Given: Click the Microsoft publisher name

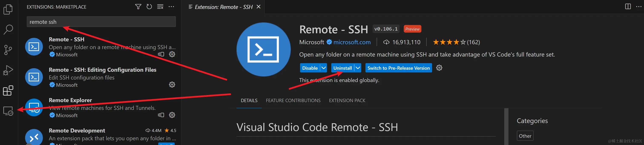Looking at the screenshot, I should coord(312,42).
